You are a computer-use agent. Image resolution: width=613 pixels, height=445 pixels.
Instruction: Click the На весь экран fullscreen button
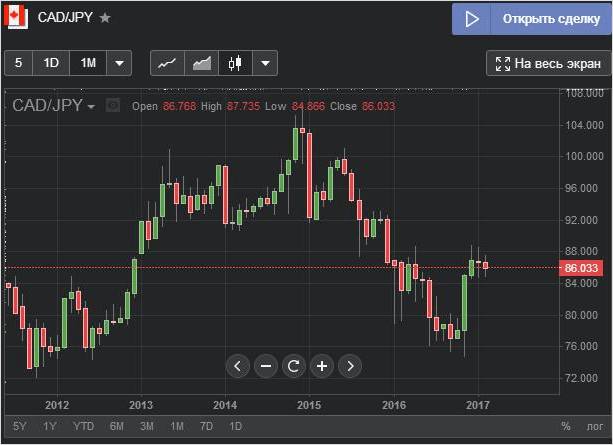pos(548,64)
